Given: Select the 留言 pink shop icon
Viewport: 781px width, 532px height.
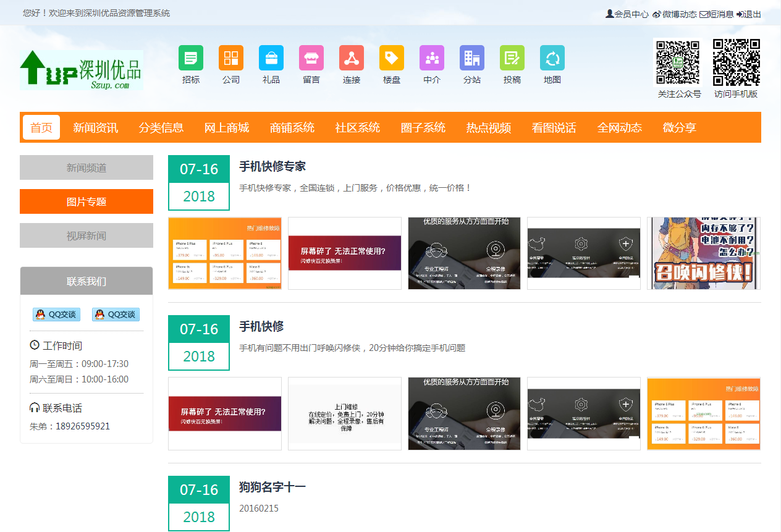Looking at the screenshot, I should click(x=311, y=58).
